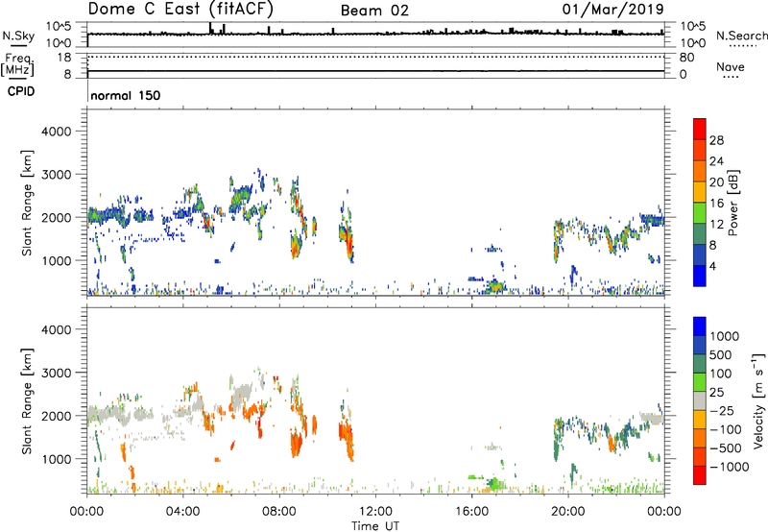Click the '4' power scale value
Screen dimensions: 768x532
point(713,267)
